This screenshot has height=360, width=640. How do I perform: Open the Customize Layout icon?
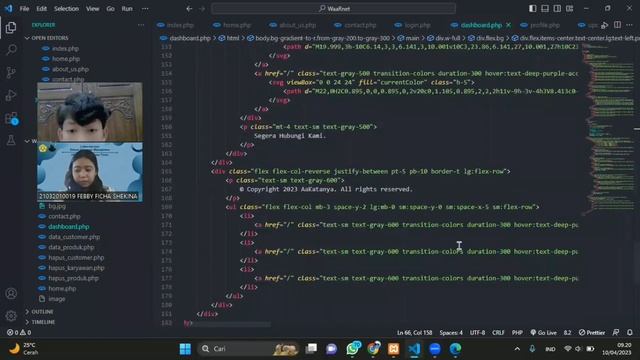point(569,8)
